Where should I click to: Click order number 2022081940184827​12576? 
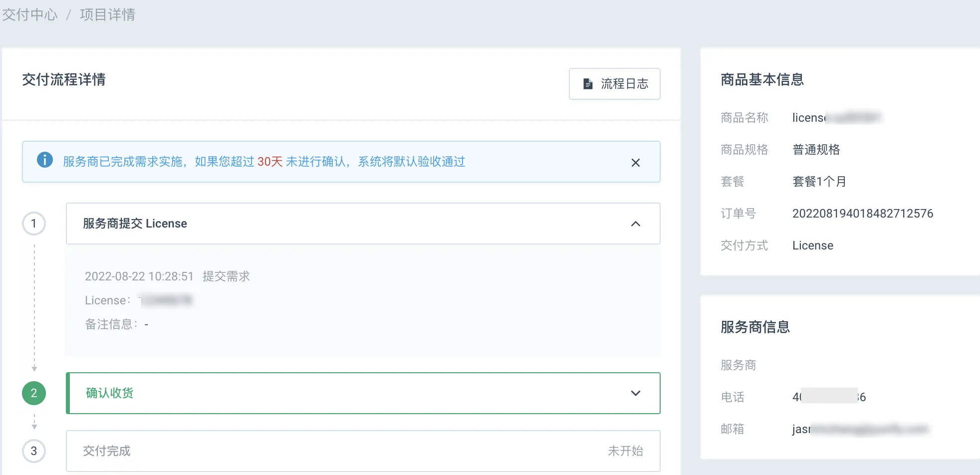click(863, 214)
